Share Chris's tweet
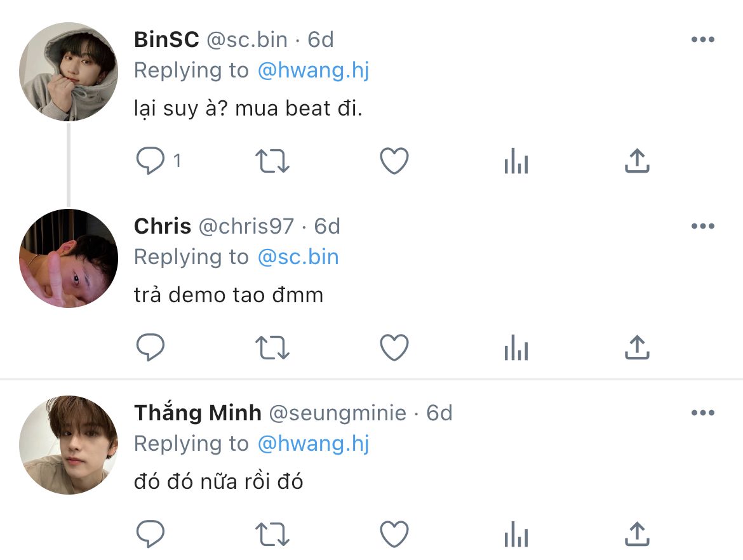This screenshot has height=560, width=743. [x=637, y=347]
